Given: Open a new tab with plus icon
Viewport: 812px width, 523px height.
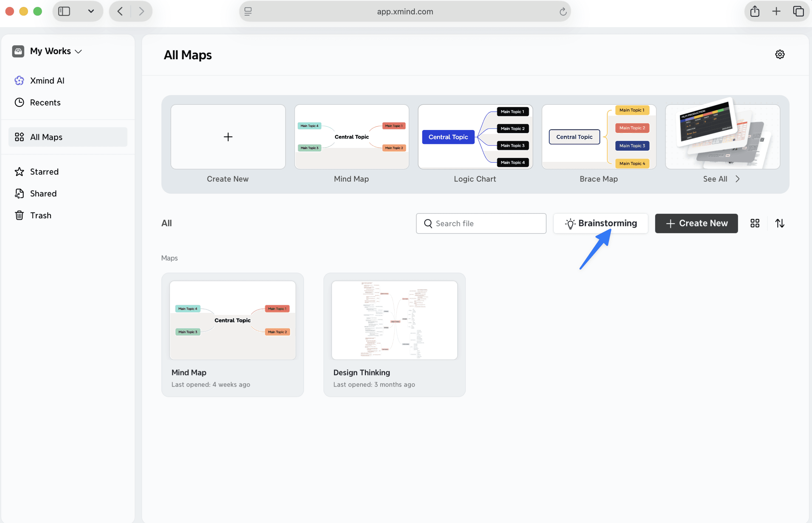Looking at the screenshot, I should [x=776, y=11].
